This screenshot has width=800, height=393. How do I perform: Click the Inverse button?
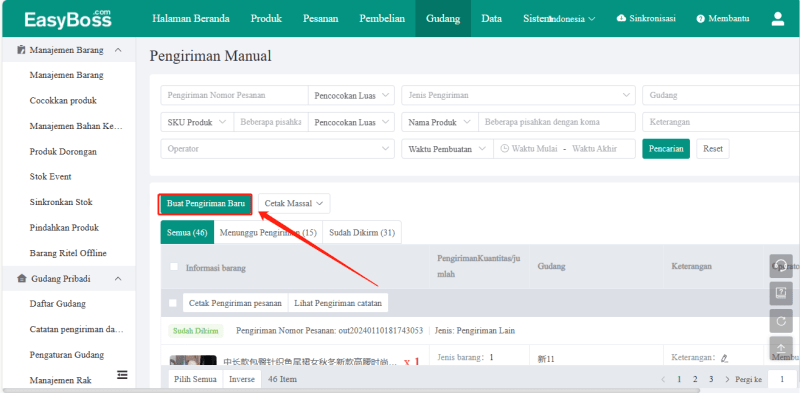pos(242,379)
